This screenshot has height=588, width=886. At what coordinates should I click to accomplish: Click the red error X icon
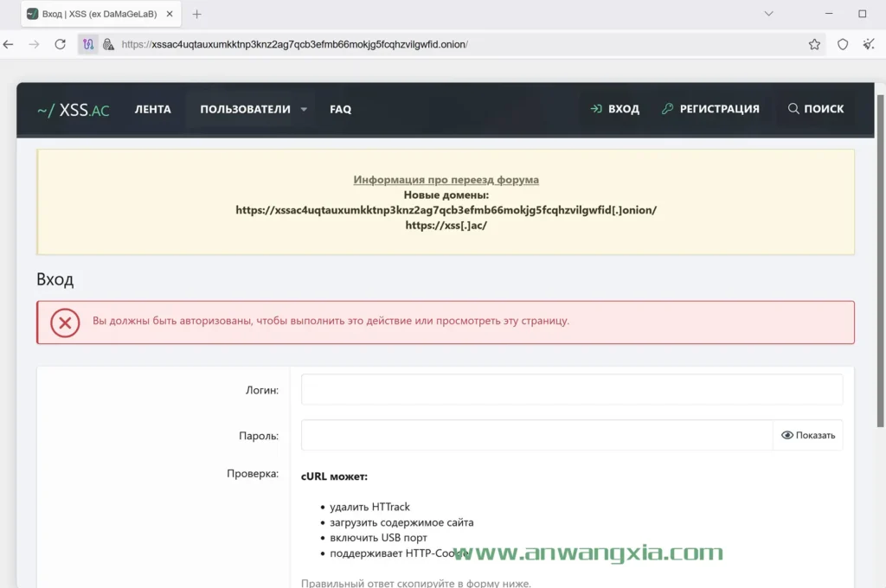point(65,322)
